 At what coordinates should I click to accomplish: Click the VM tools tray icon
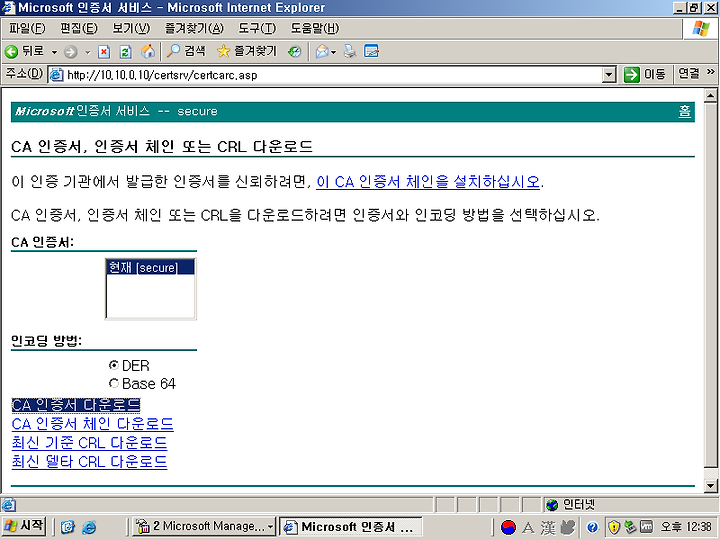[646, 527]
